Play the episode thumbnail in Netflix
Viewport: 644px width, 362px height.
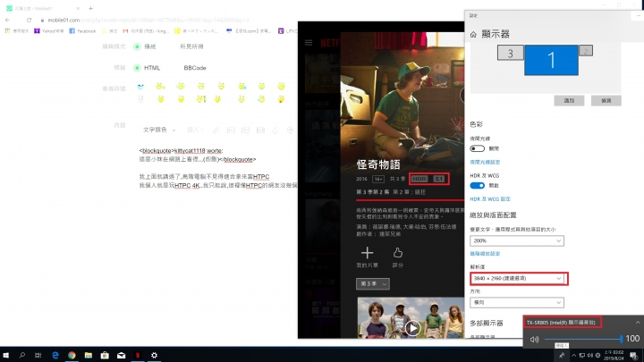click(412, 328)
